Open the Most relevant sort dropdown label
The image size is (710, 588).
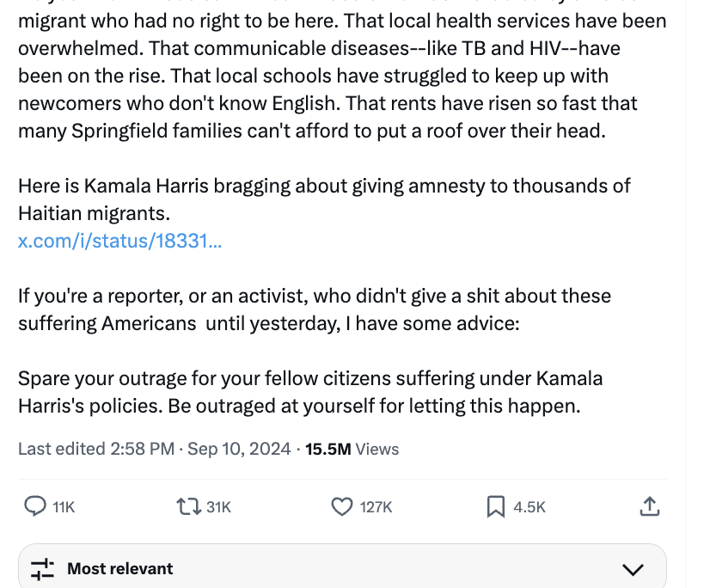(120, 568)
